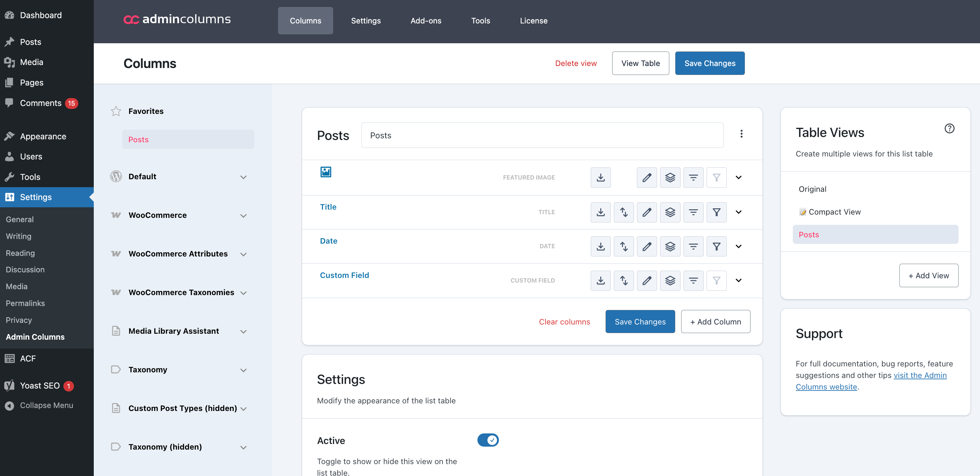
Task: Click the + Add Column button
Action: coord(715,322)
